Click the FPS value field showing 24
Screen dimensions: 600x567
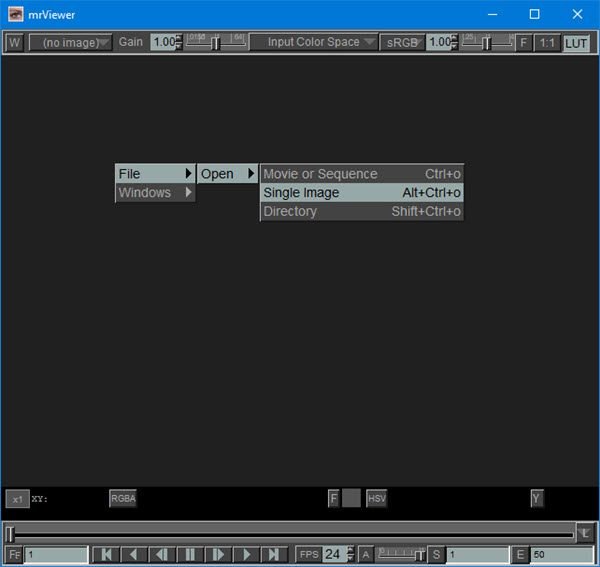point(334,554)
